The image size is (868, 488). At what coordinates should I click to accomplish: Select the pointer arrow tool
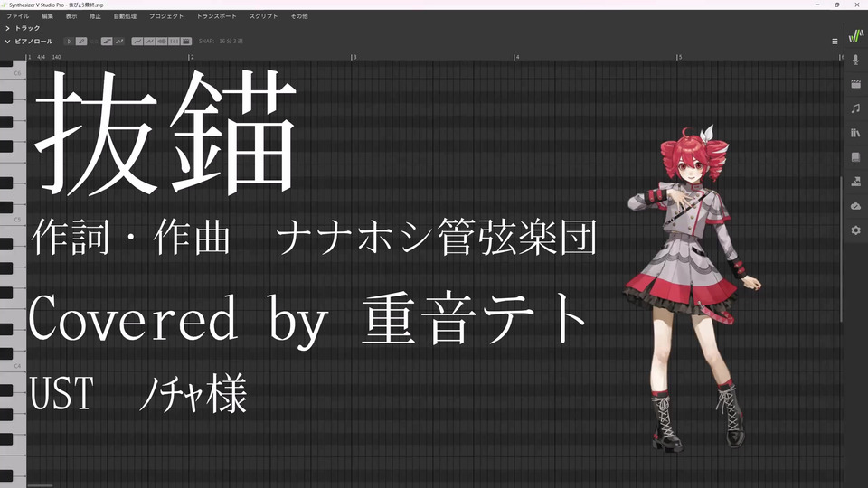(x=70, y=42)
